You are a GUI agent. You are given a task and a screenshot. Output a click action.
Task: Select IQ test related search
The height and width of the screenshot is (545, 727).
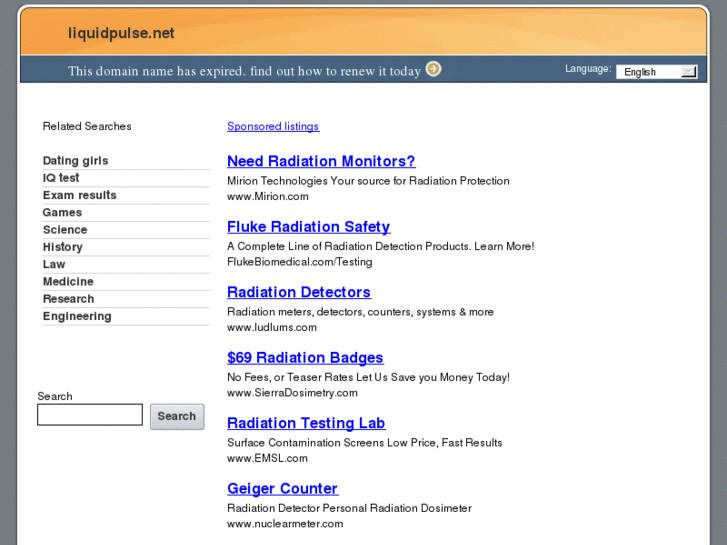(x=61, y=178)
